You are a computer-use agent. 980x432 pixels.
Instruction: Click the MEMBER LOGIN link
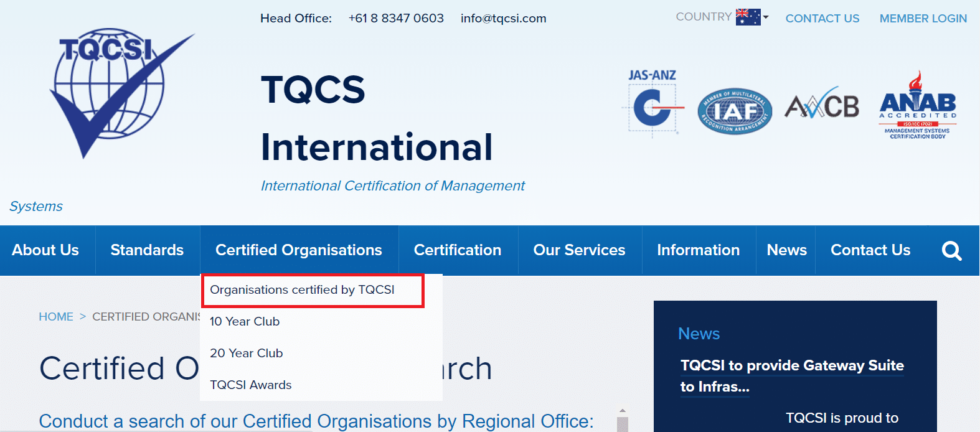(923, 19)
